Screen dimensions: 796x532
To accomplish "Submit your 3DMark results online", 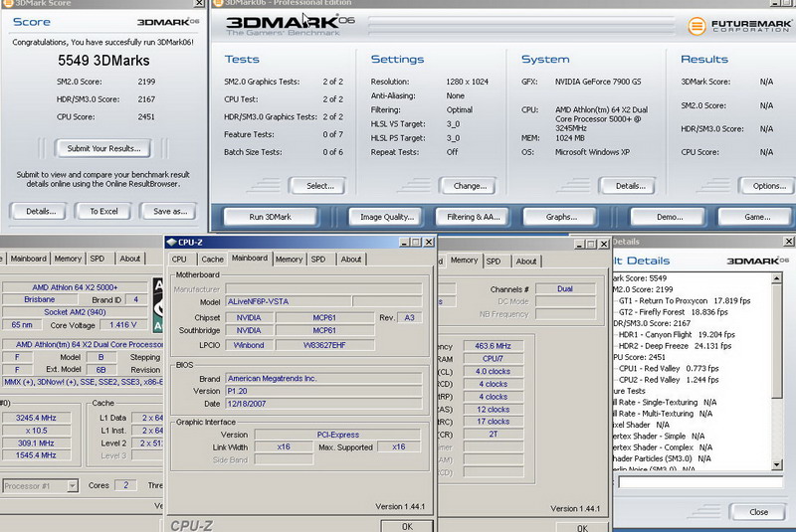I will (103, 148).
